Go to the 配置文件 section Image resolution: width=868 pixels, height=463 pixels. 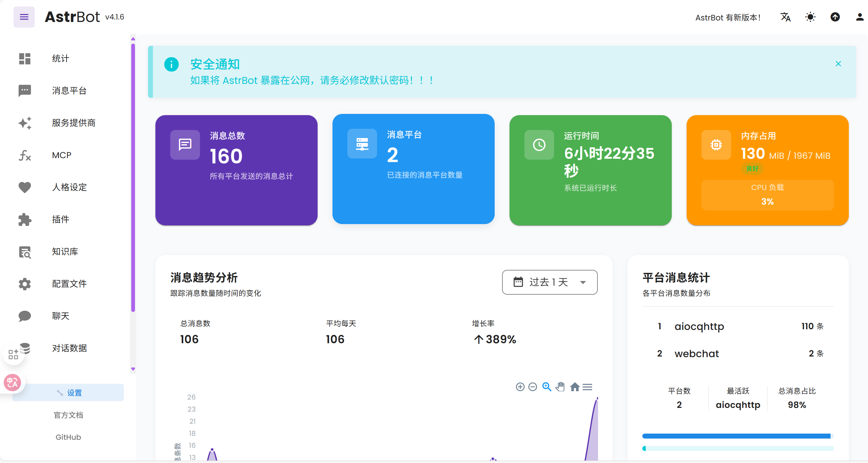click(69, 284)
